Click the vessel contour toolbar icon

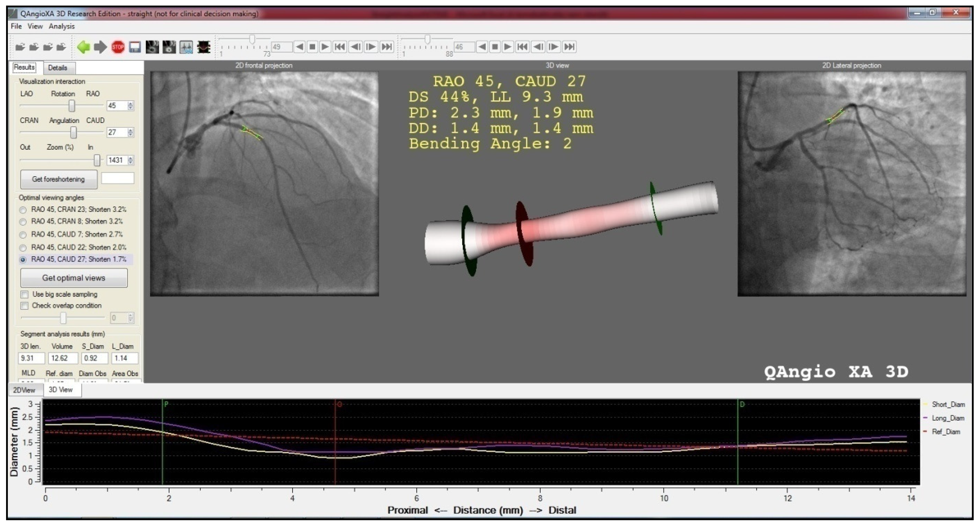(204, 47)
